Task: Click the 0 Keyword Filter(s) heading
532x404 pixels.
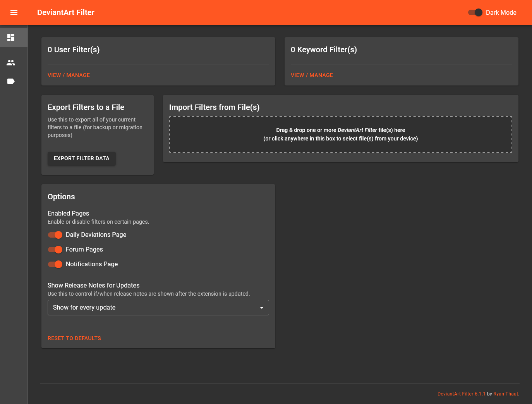Action: click(324, 50)
